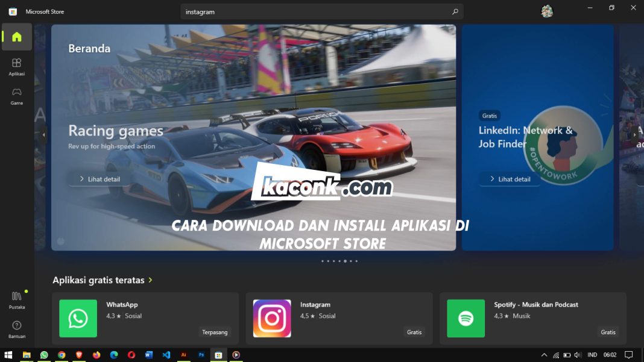Click Spotify - Musik dan Podcast title
The image size is (644, 362).
(x=536, y=305)
